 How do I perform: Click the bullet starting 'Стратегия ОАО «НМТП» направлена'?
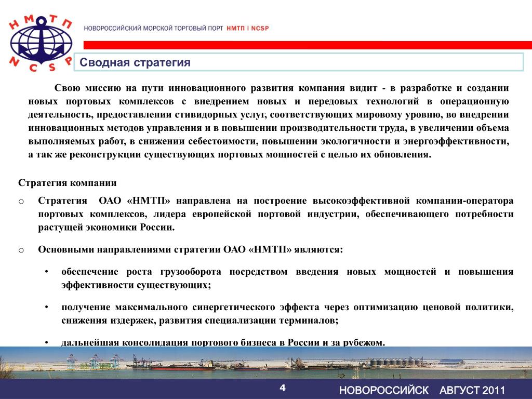coord(275,214)
